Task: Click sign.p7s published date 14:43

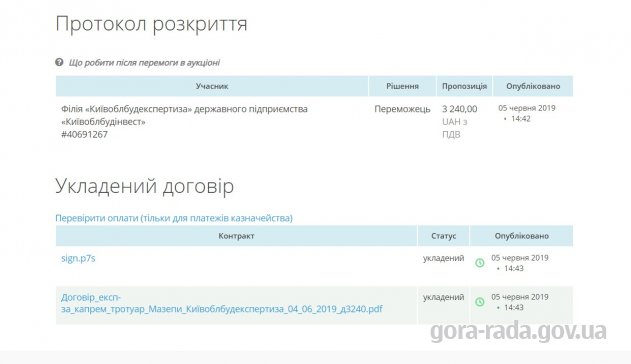Action: pos(520,263)
